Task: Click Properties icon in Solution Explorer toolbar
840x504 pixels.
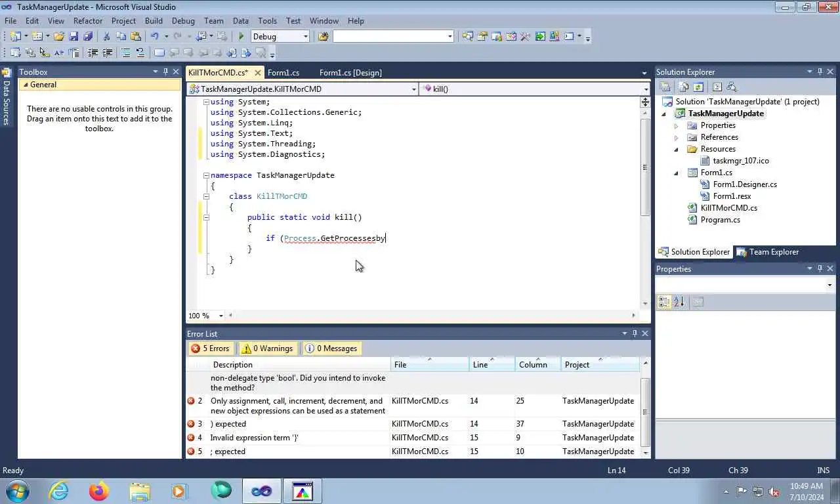Action: (665, 87)
